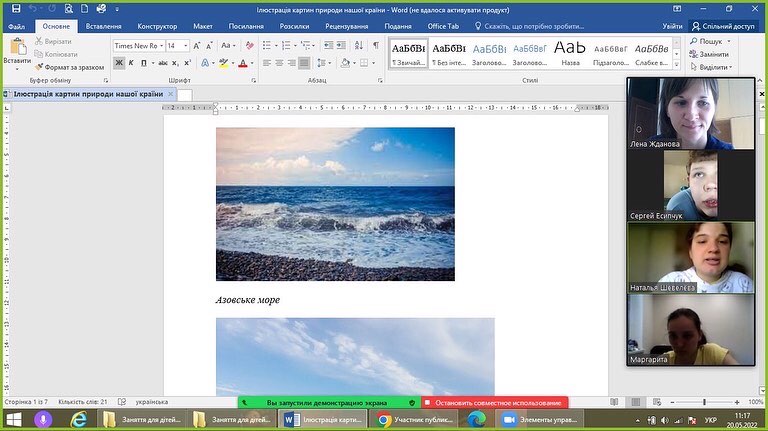Create a new blank document icon
This screenshot has height=431, width=768.
(x=84, y=9)
